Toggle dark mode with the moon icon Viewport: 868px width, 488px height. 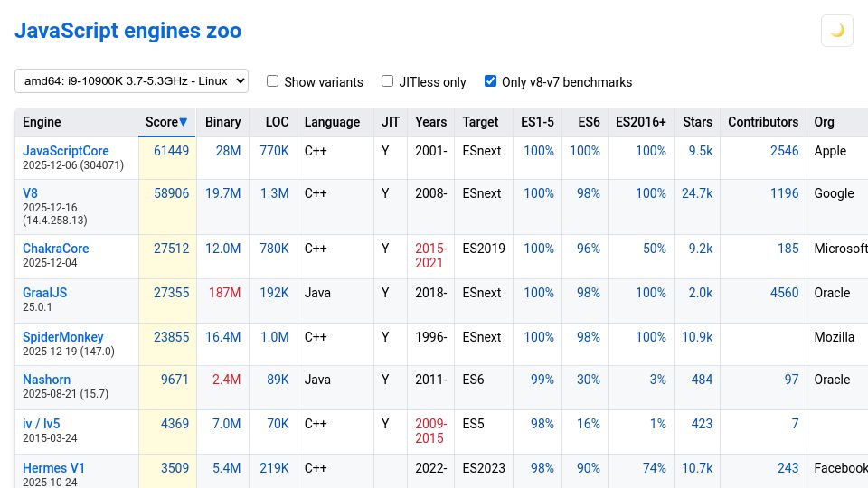coord(837,31)
